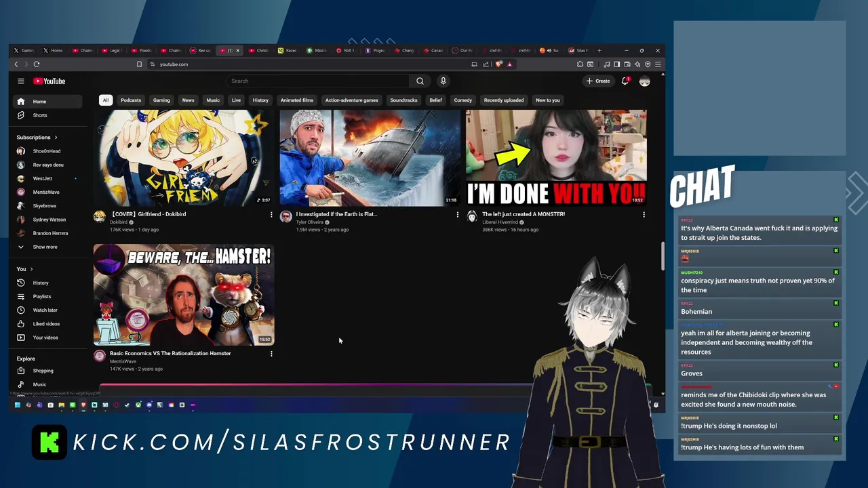Open options for The left created A MONSTER
The image size is (868, 488).
point(644,215)
